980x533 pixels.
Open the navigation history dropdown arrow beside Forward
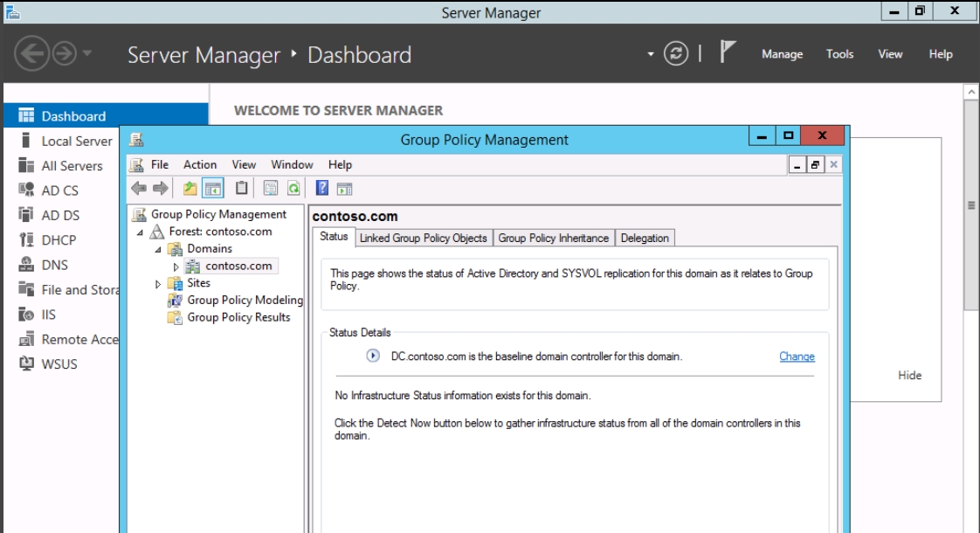(x=87, y=53)
